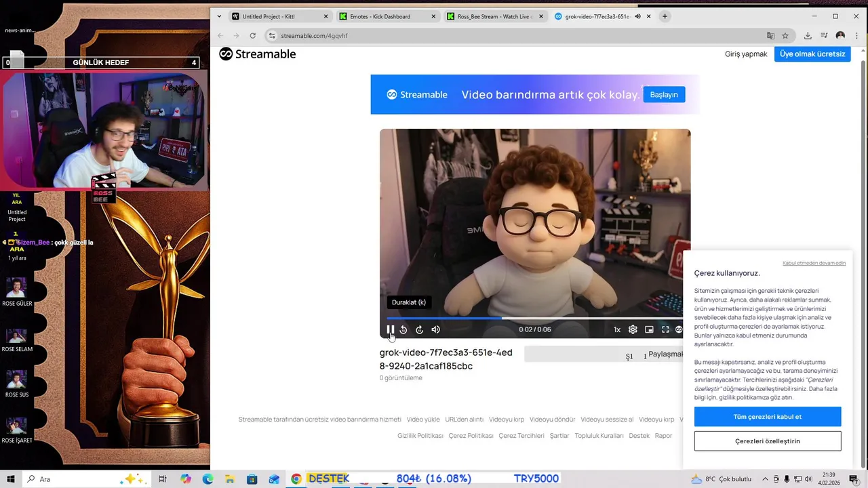Open the Destek footer link
This screenshot has width=868, height=488.
click(x=639, y=436)
